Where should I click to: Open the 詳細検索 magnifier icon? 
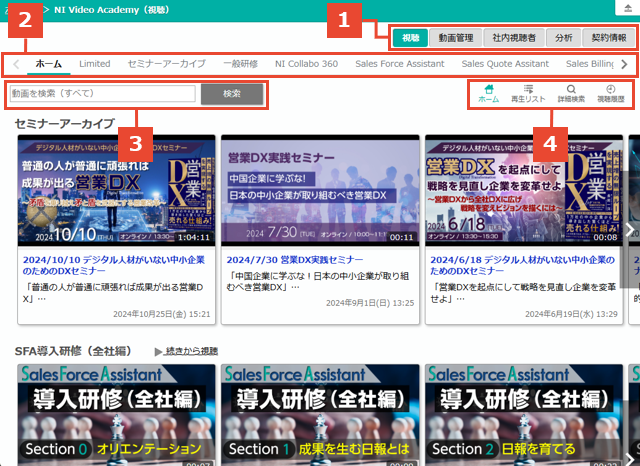pyautogui.click(x=571, y=93)
